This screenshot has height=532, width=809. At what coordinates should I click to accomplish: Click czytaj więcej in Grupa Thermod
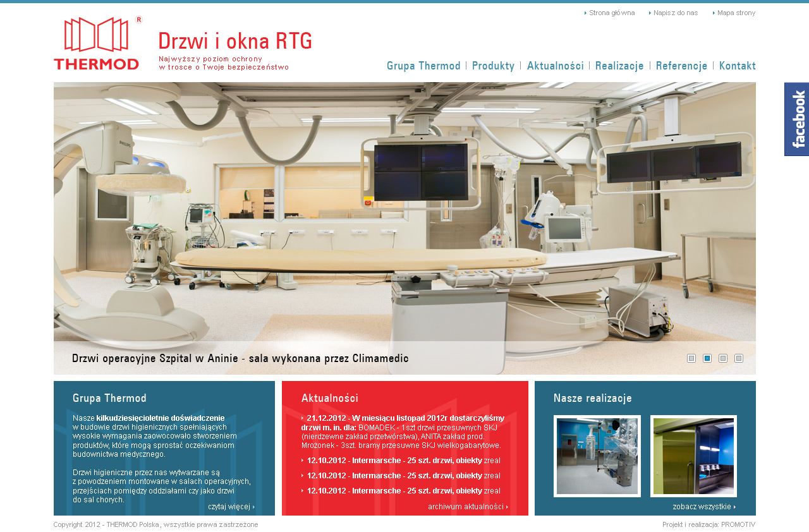point(230,506)
